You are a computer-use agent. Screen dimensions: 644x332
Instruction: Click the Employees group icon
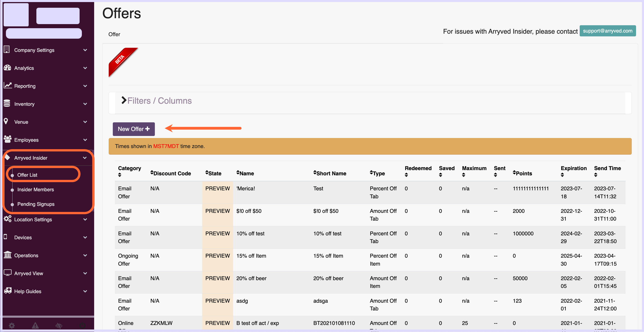[8, 139]
